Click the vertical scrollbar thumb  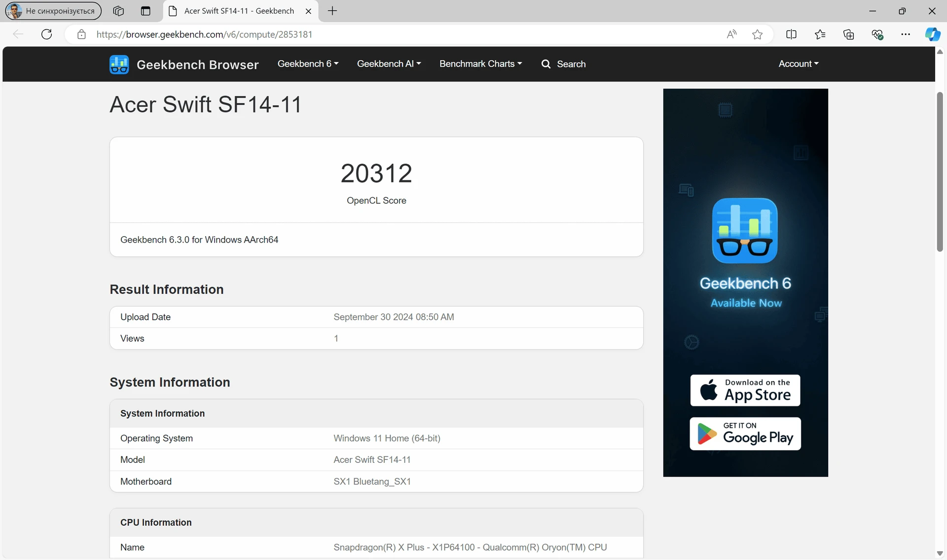pos(940,172)
